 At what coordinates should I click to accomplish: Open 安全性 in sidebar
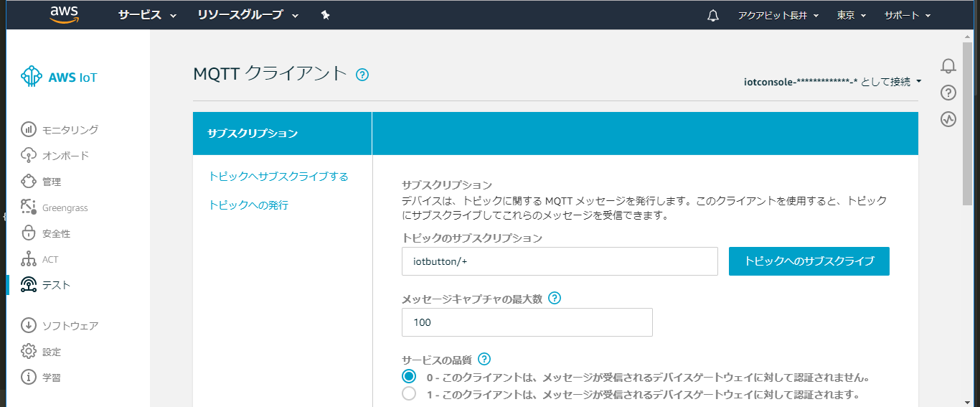tap(56, 233)
